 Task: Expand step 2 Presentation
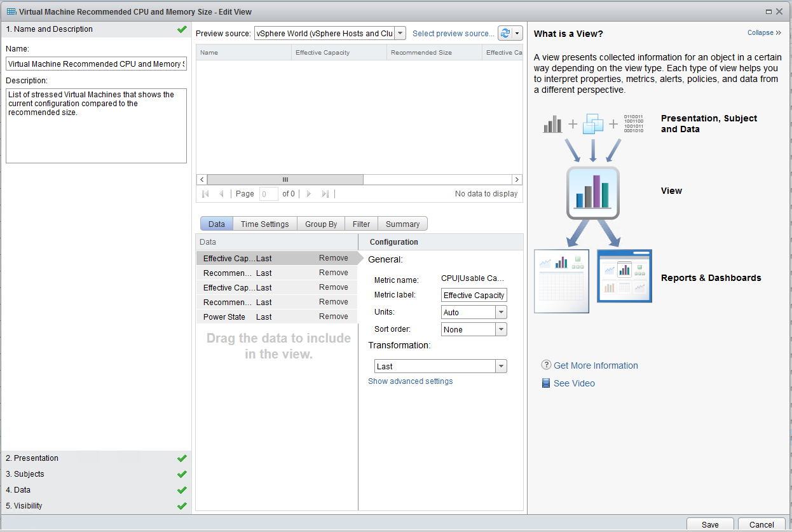coord(96,458)
